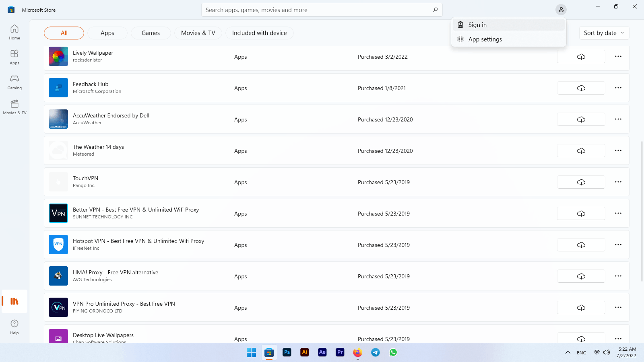Screen dimensions: 644x362
Task: Open Movies & TV in sidebar
Action: pos(14,107)
